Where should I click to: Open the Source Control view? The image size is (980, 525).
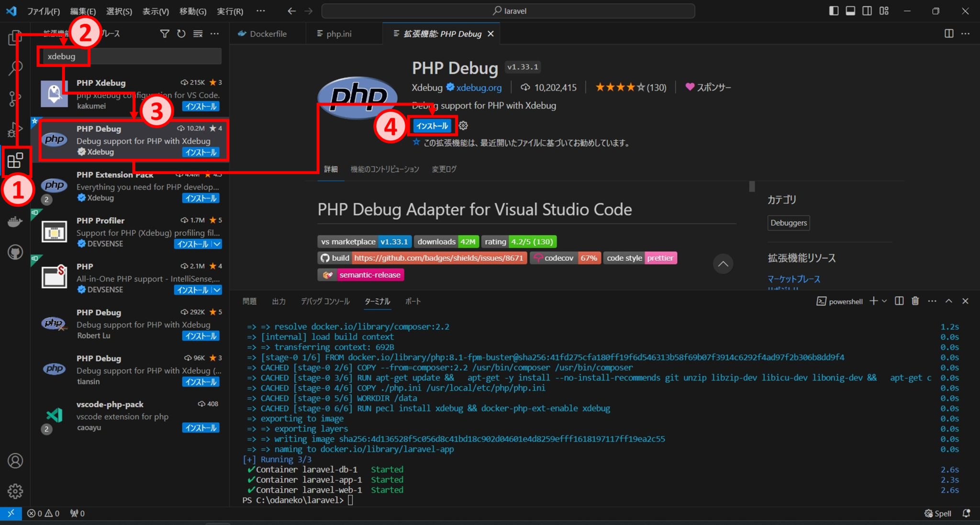(x=16, y=98)
